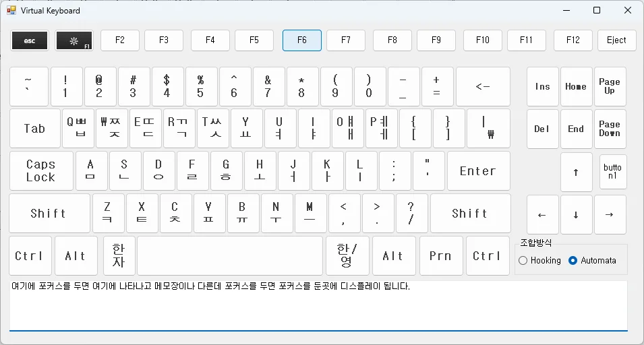Click the End key

click(x=577, y=129)
